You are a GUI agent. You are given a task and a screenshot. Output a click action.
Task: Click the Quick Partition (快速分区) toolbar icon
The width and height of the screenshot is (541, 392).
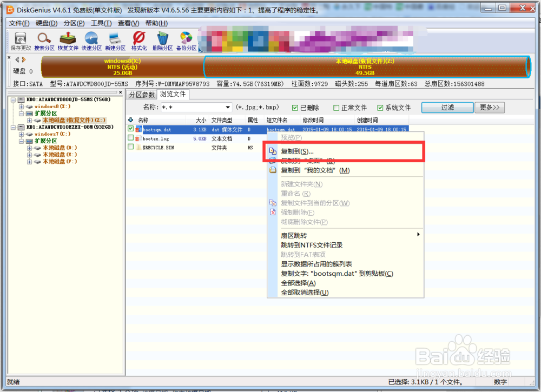[x=91, y=41]
